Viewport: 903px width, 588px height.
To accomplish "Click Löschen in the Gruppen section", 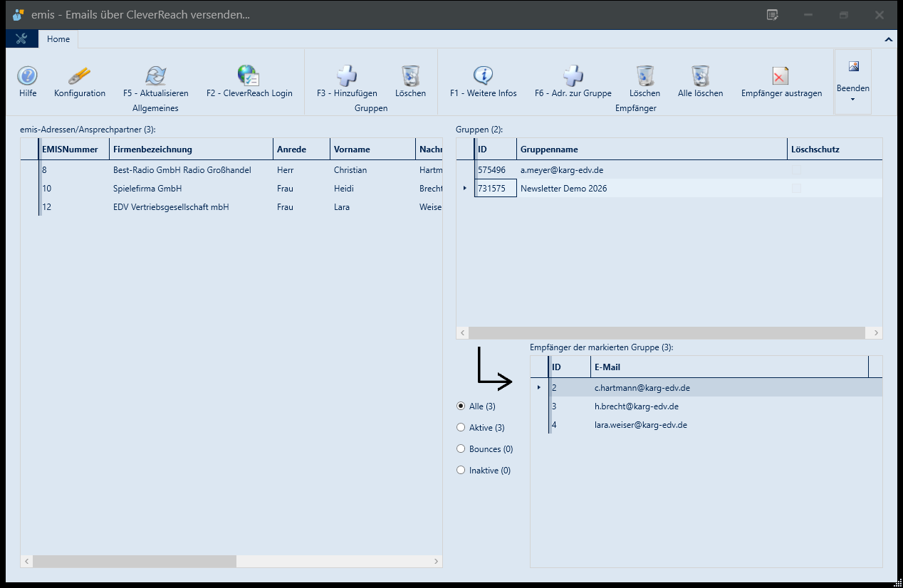I will click(x=410, y=82).
